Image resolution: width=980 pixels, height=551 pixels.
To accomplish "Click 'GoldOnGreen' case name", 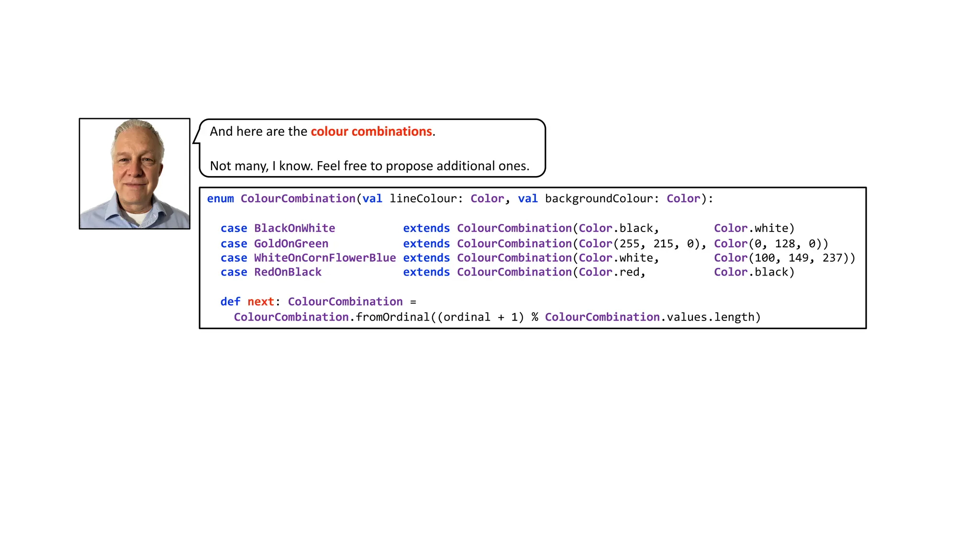I will coord(291,244).
